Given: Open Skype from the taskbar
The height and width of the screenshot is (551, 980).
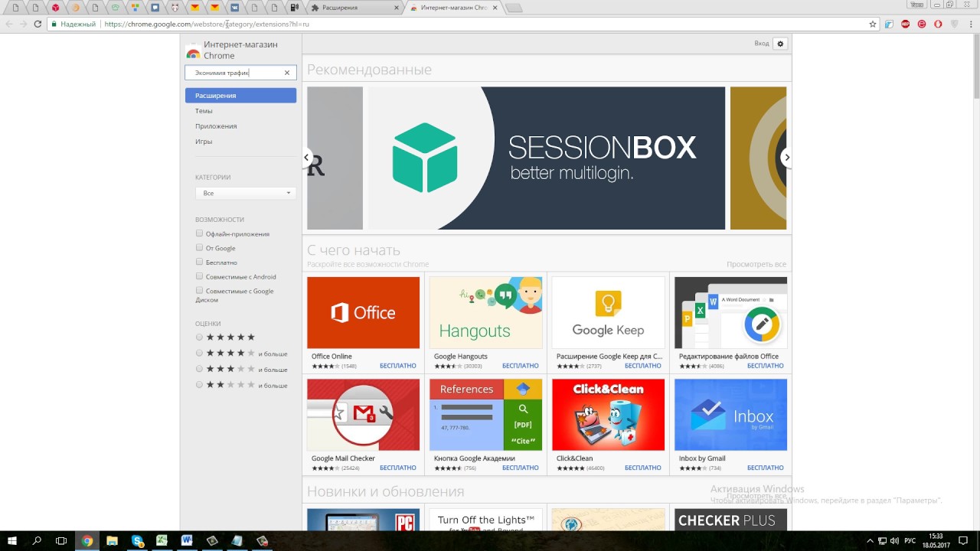Looking at the screenshot, I should [137, 541].
